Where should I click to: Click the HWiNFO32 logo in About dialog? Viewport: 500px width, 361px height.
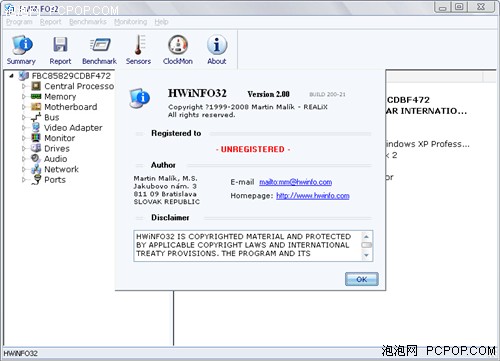coord(140,98)
